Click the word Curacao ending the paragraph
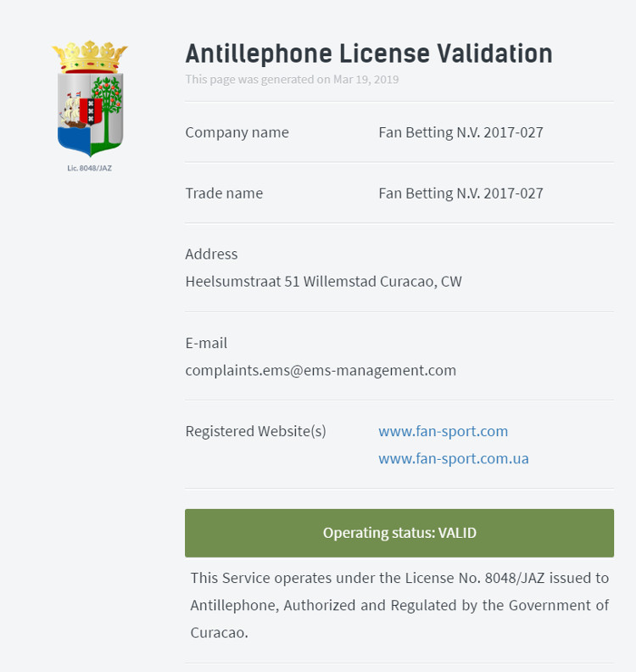Image resolution: width=636 pixels, height=672 pixels. (x=218, y=633)
